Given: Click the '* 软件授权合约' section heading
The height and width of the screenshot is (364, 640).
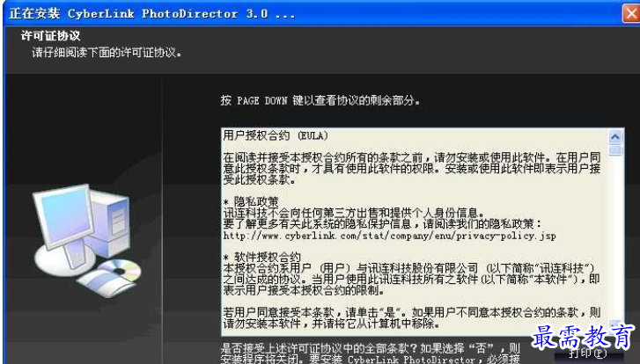Looking at the screenshot, I should (261, 258).
